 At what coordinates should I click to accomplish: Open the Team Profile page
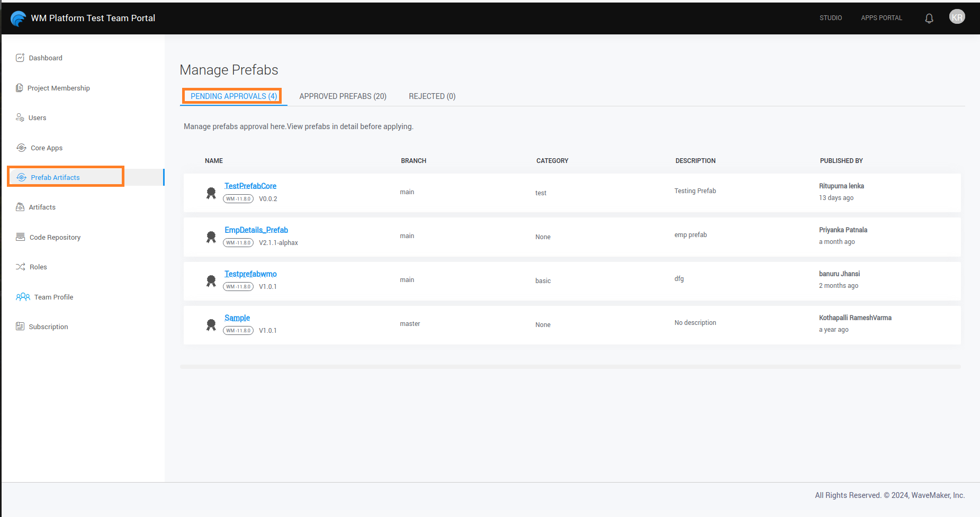click(53, 297)
